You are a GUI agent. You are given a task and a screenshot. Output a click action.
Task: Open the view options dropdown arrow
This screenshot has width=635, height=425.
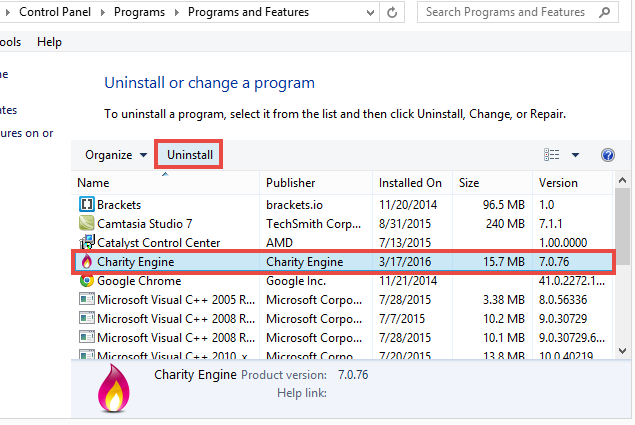click(575, 155)
